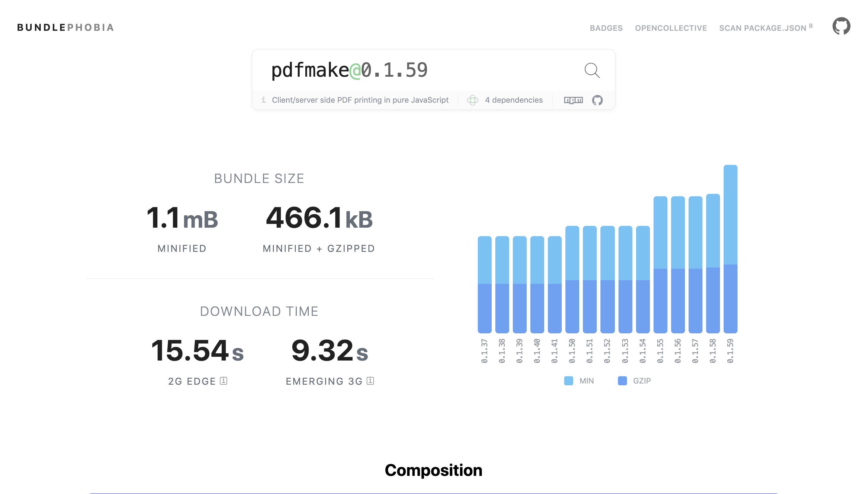Select the 0.1.50 version bar
Screen dimensions: 868x494
pyautogui.click(x=572, y=280)
